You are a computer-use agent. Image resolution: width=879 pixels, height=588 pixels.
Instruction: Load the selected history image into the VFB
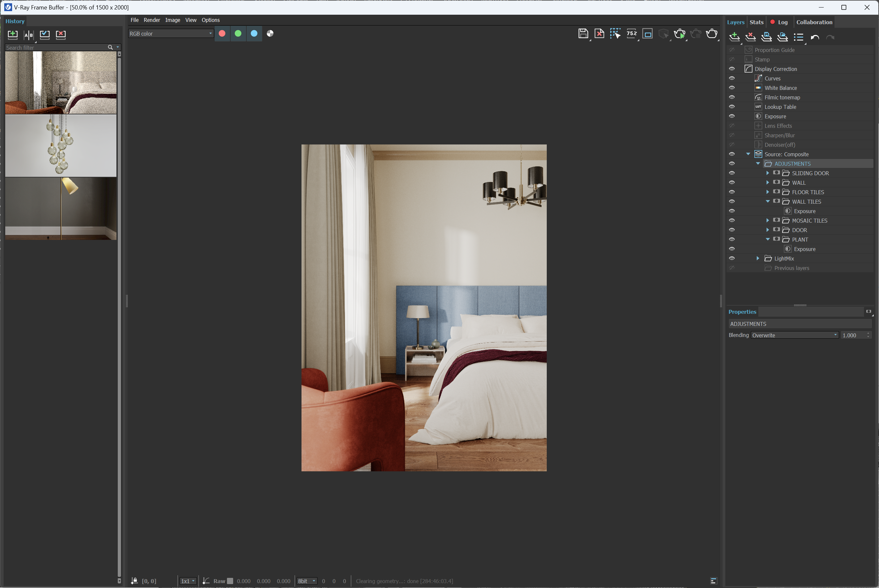45,35
